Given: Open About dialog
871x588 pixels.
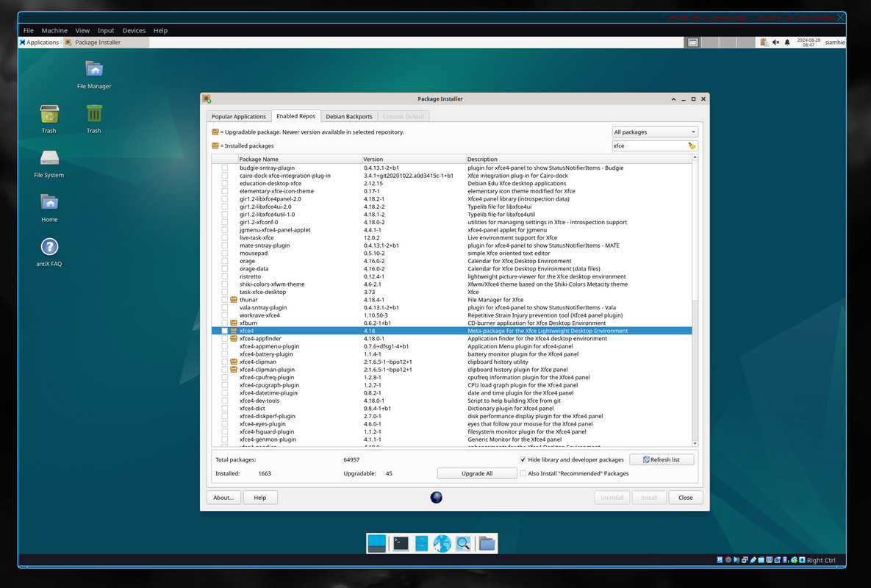Looking at the screenshot, I should point(223,498).
